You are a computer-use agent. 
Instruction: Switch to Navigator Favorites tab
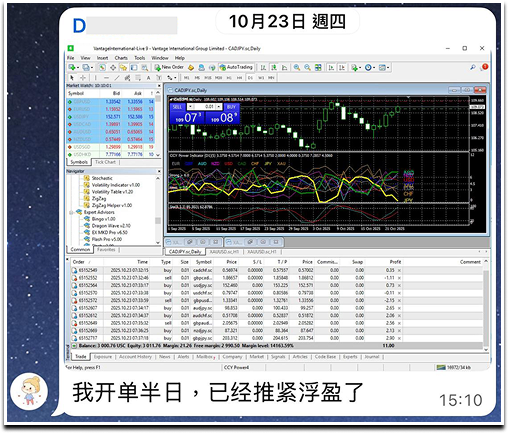point(106,249)
